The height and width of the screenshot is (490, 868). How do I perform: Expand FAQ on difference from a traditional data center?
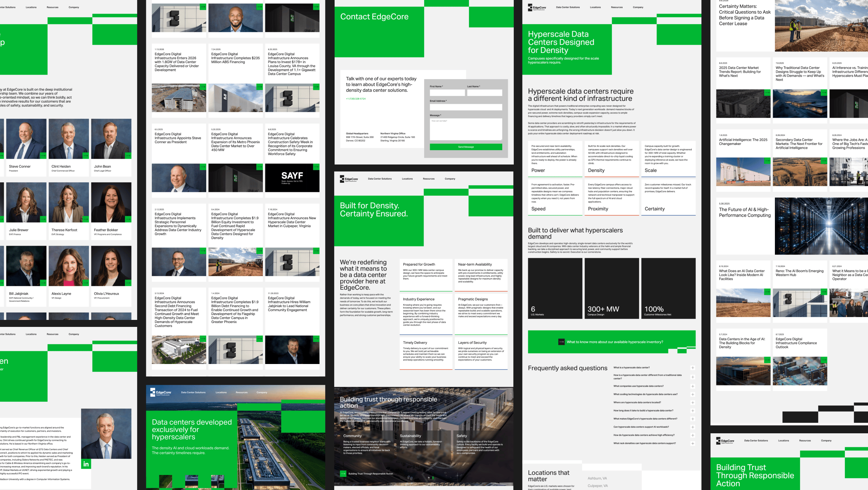click(x=693, y=377)
